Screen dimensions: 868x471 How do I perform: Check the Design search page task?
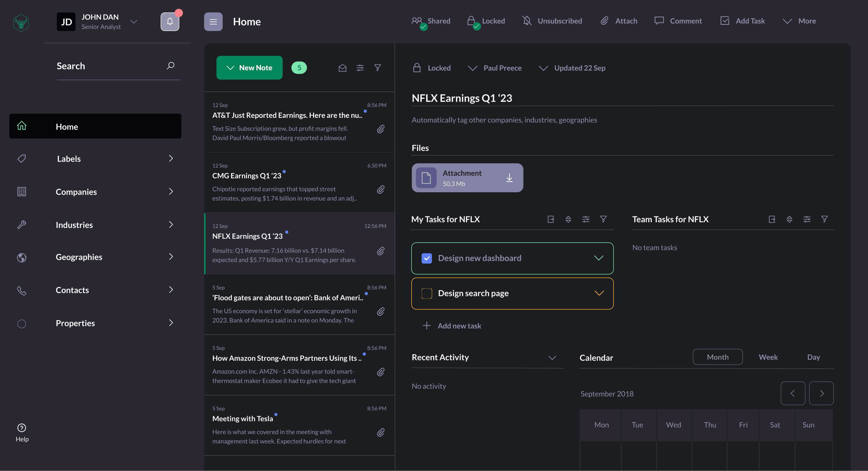click(427, 294)
